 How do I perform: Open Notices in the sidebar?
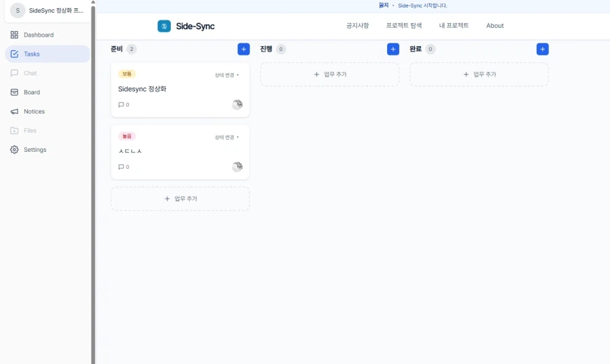(47, 111)
